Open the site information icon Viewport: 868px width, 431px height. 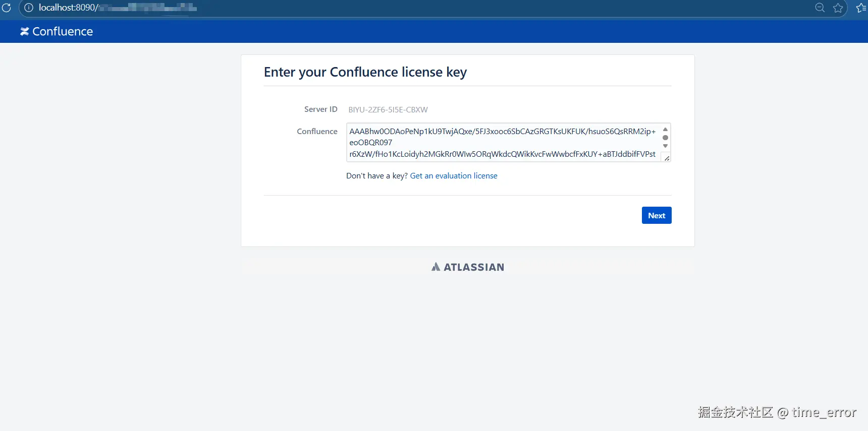[29, 8]
